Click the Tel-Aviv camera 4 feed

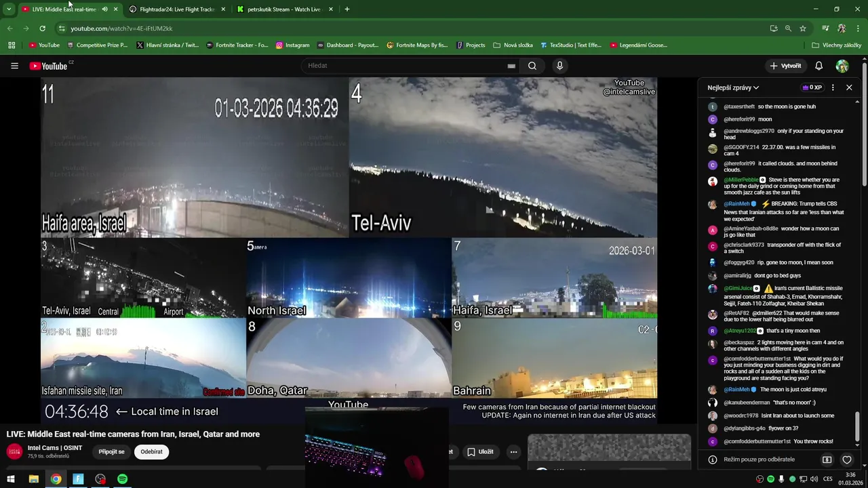[503, 157]
